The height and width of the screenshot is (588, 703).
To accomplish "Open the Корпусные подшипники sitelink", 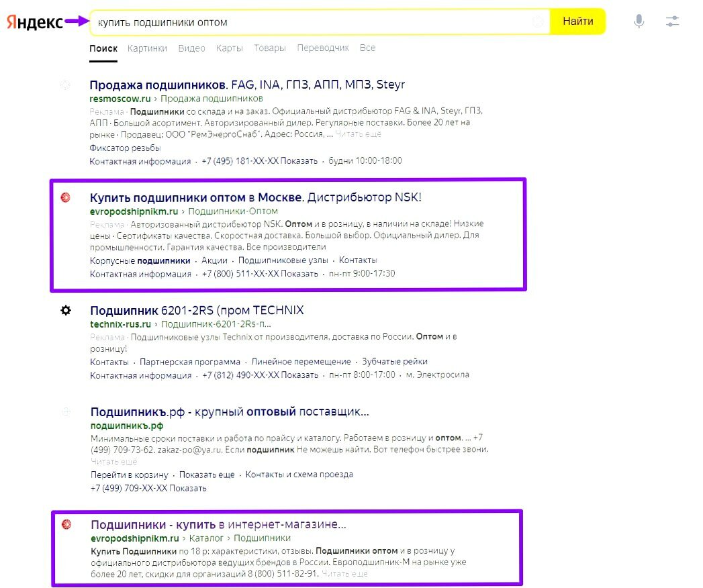I will coord(140,260).
